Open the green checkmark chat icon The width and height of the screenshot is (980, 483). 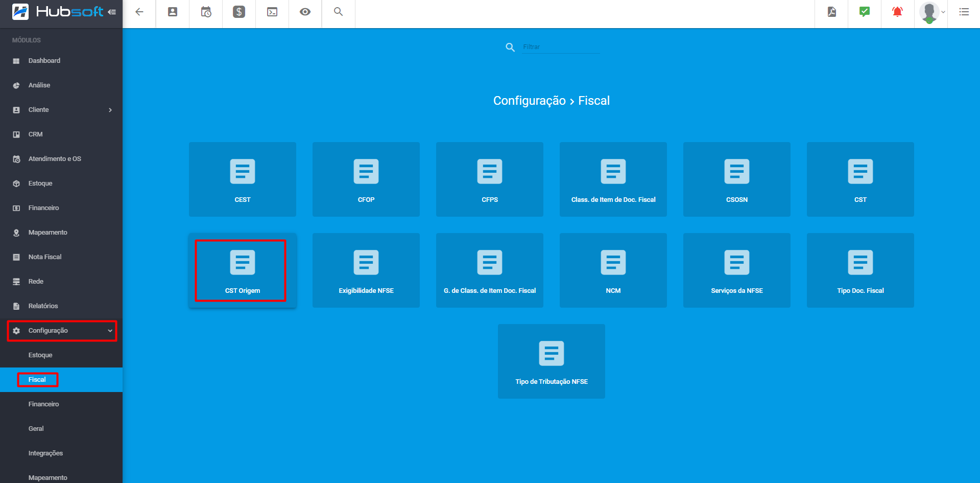(x=865, y=12)
